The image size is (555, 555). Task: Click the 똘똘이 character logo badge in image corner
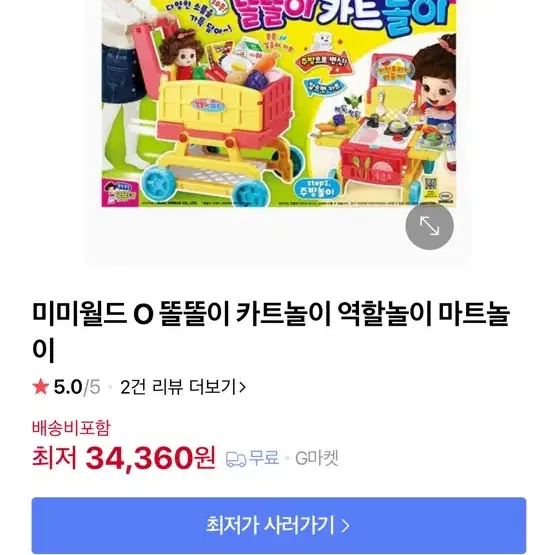pos(119,193)
